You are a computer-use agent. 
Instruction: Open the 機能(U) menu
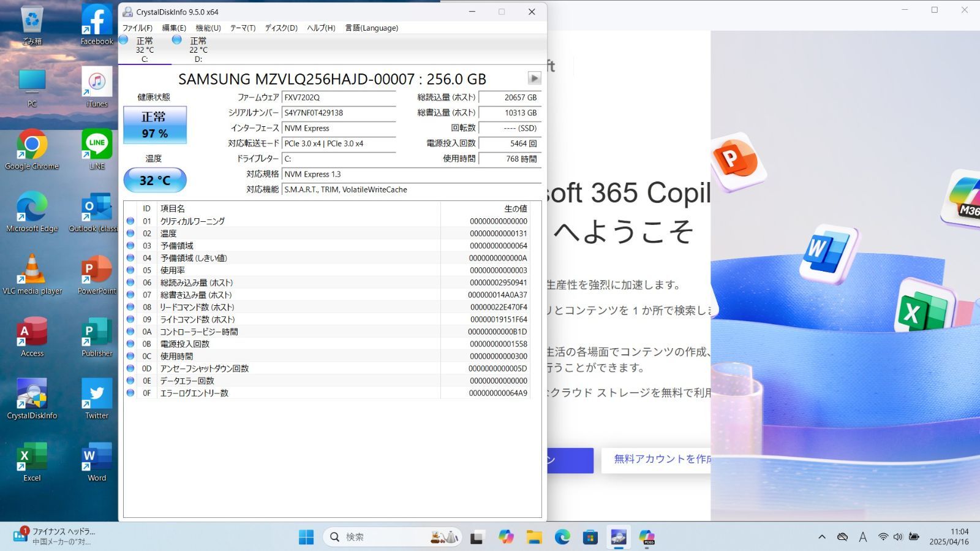(x=208, y=28)
